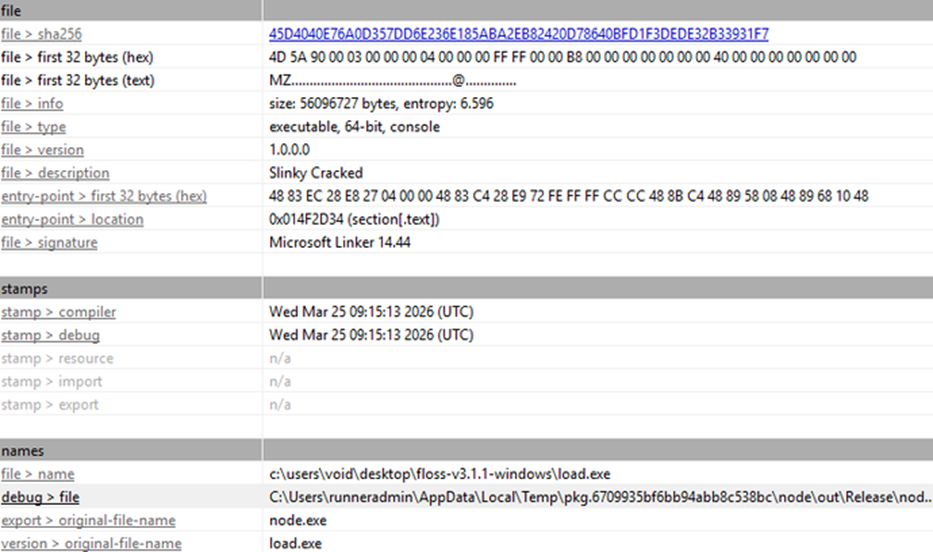933x552 pixels.
Task: Select the 'Slinky Cracked' description value
Action: pos(316,173)
